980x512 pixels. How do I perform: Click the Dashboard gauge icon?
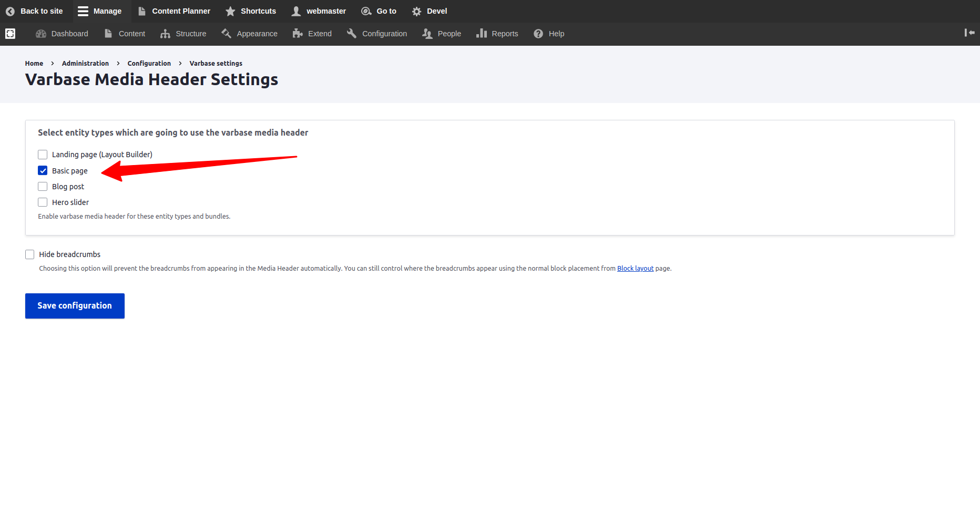(41, 34)
